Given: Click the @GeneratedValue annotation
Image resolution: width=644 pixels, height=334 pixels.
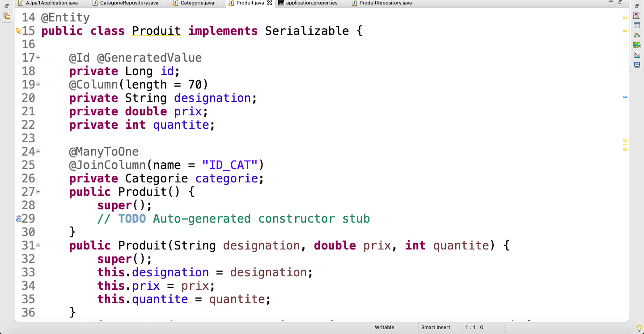Looking at the screenshot, I should (149, 58).
